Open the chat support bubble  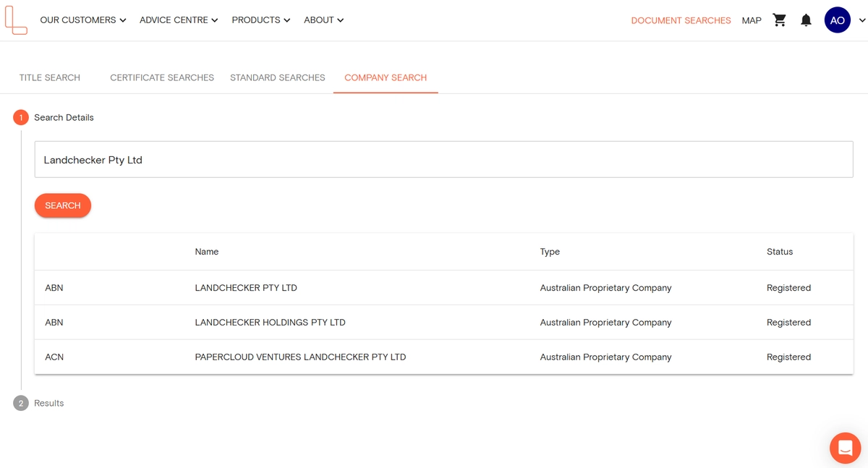(845, 448)
